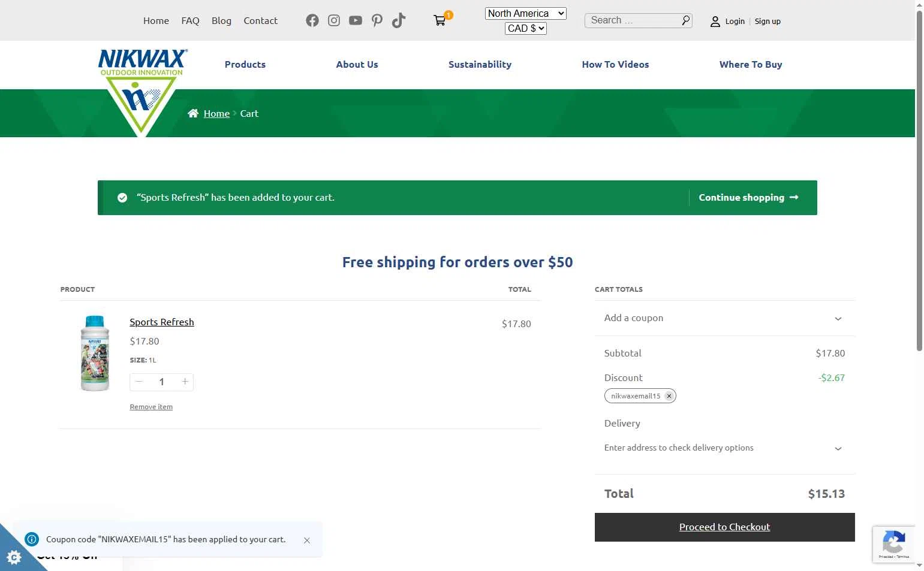Image resolution: width=924 pixels, height=571 pixels.
Task: Visit the YouTube channel icon
Action: coord(356,20)
